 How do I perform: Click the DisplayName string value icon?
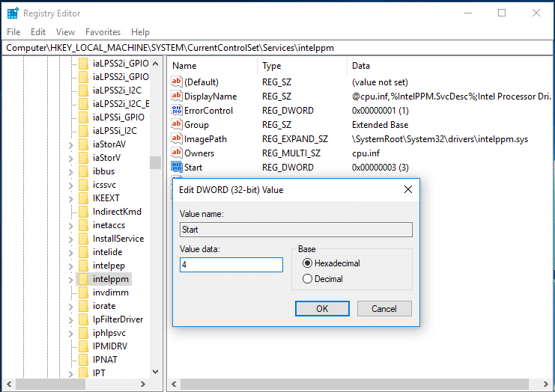click(176, 96)
